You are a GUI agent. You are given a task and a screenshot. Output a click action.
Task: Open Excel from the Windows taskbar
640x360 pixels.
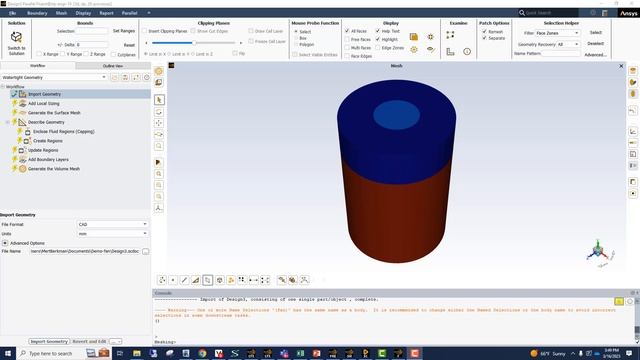click(300, 353)
